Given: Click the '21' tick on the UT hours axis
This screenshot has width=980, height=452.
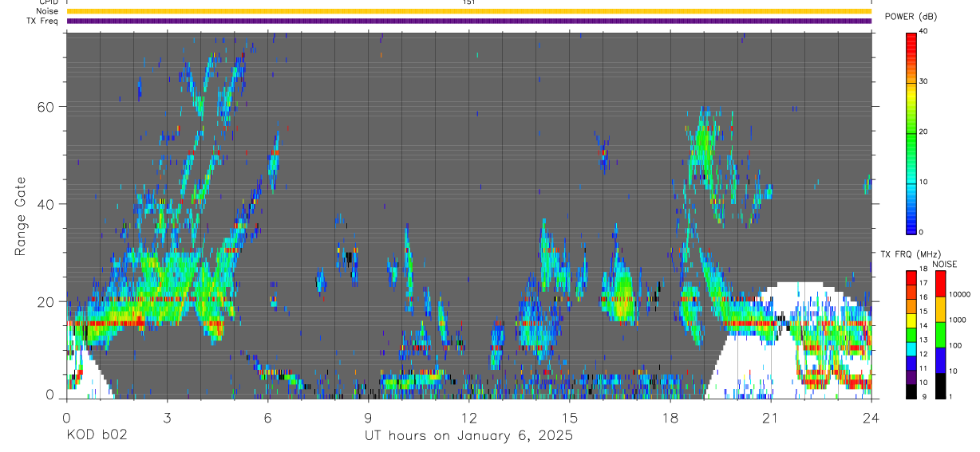Looking at the screenshot, I should point(771,417).
